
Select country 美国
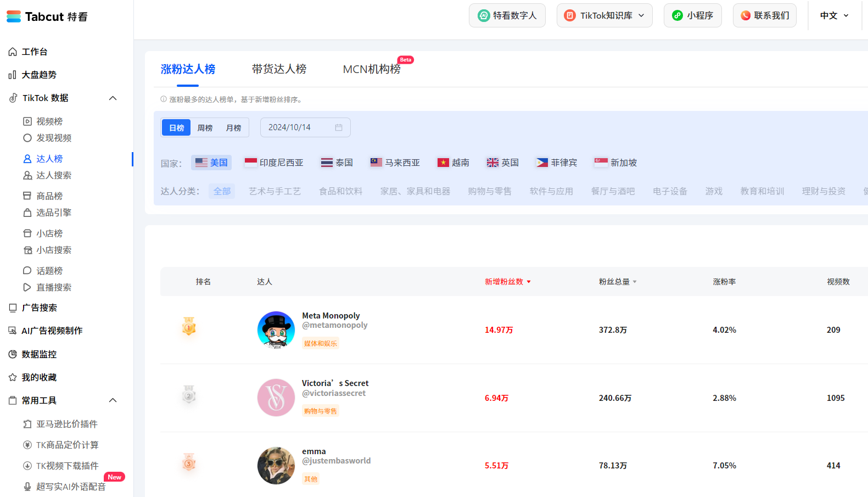pyautogui.click(x=211, y=163)
